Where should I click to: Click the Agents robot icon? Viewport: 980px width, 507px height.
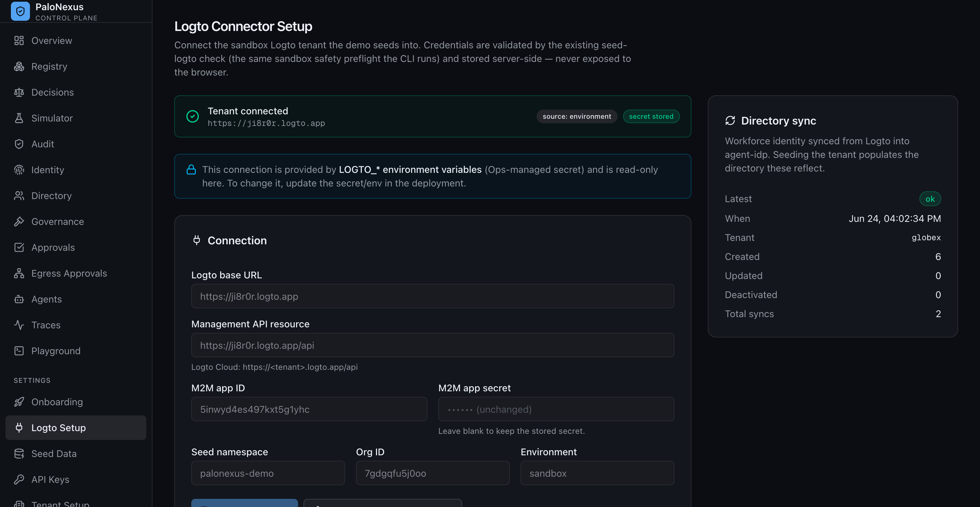tap(19, 299)
